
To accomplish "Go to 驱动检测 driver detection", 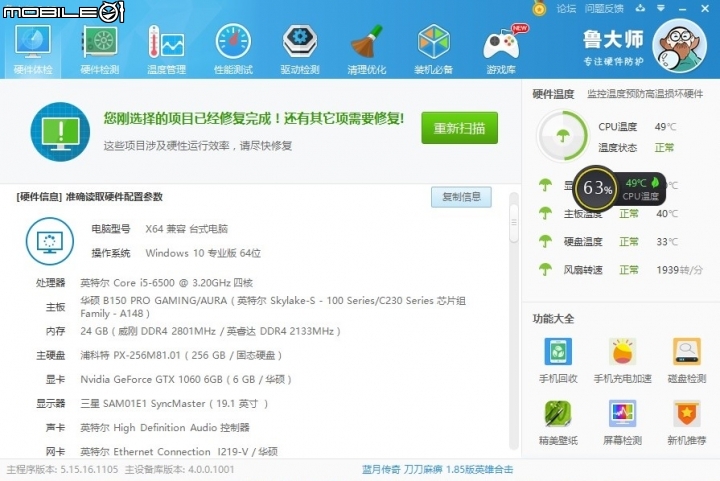I will click(300, 50).
